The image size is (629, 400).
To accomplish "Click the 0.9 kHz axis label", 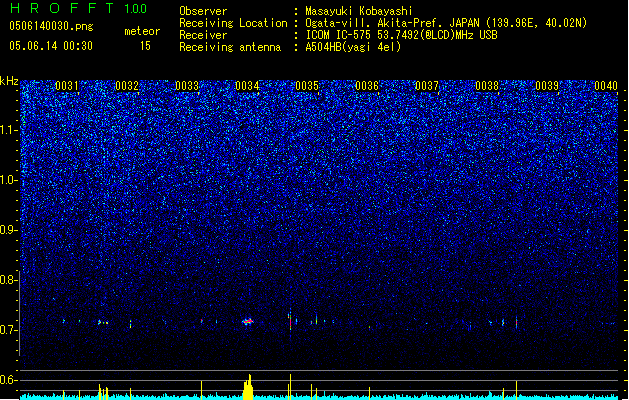I will [x=8, y=230].
